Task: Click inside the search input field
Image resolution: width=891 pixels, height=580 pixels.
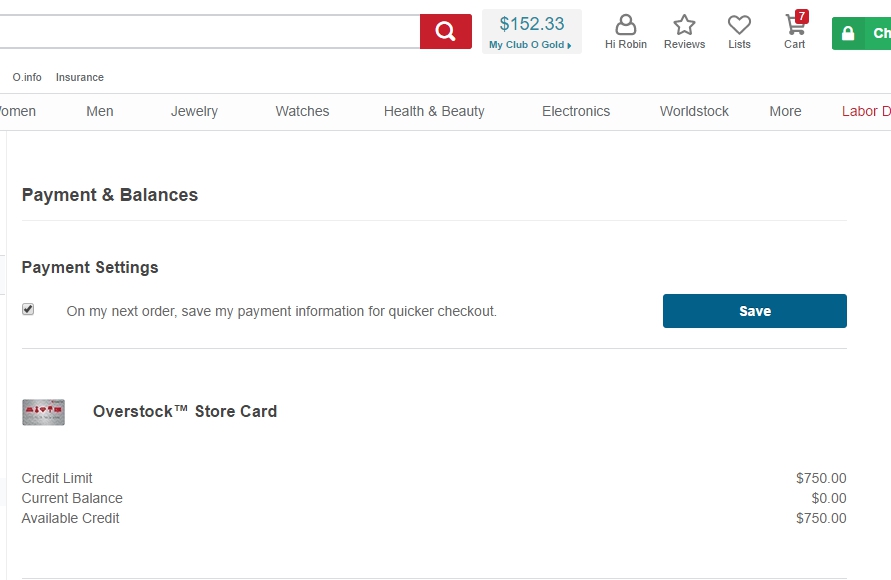Action: pyautogui.click(x=209, y=31)
